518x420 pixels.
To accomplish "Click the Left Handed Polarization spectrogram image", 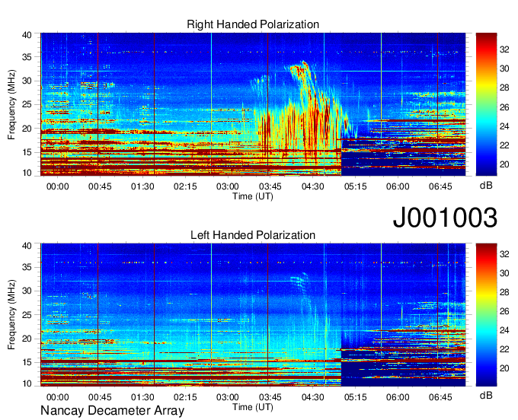I will pyautogui.click(x=253, y=315).
